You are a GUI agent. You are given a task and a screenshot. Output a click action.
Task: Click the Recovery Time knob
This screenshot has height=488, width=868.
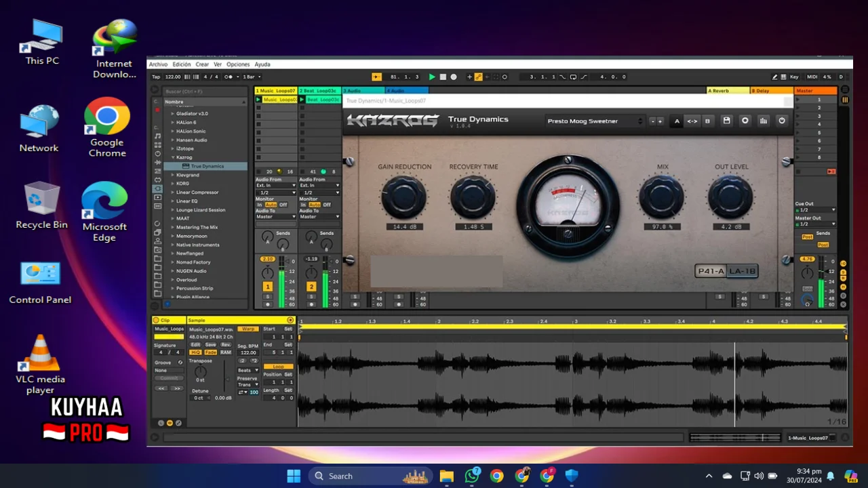473,197
